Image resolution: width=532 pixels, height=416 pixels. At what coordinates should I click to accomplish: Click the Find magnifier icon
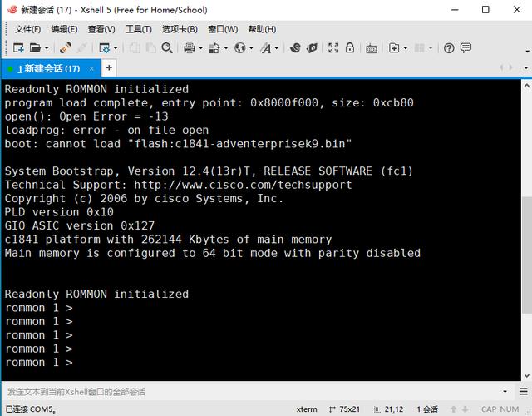tap(167, 48)
